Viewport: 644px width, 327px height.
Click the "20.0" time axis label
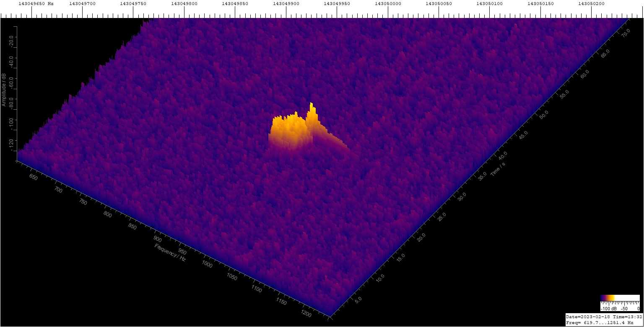[421, 237]
